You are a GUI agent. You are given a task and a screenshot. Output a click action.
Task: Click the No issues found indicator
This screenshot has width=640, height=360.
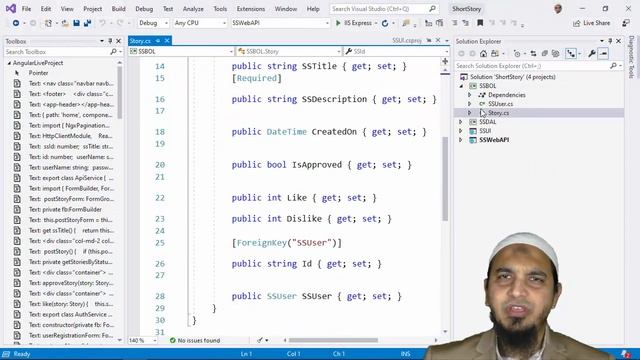tap(195, 340)
